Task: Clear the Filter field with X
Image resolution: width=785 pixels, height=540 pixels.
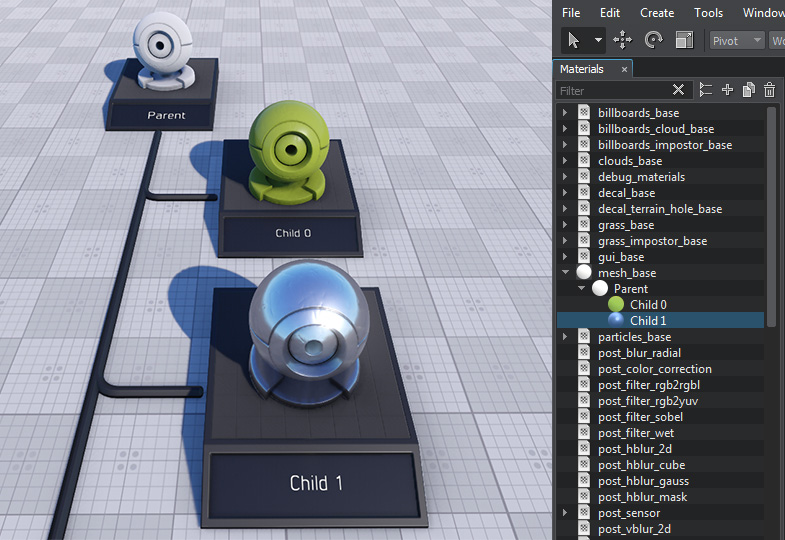Action: [679, 90]
